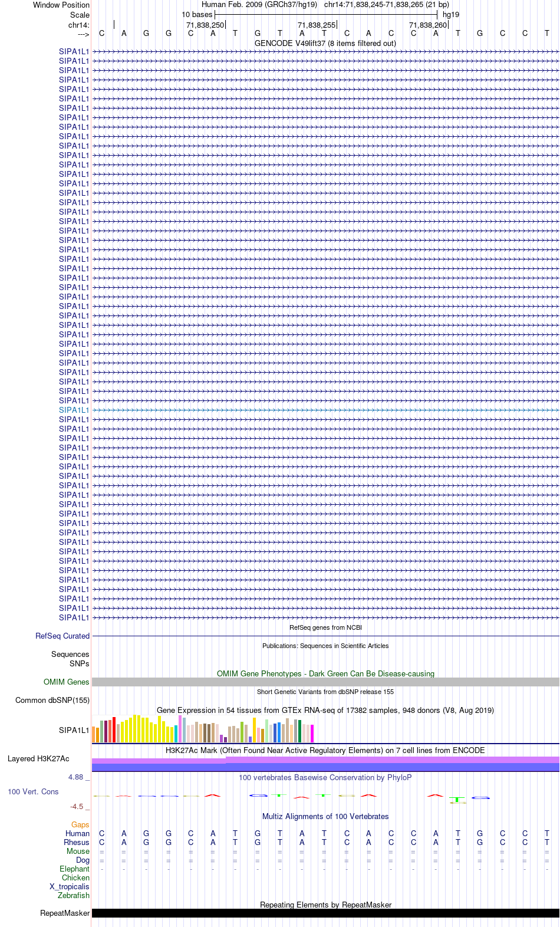Screen dimensions: 560x927
Task: Click the magenta last bar in GTEx chart
Action: 312,734
